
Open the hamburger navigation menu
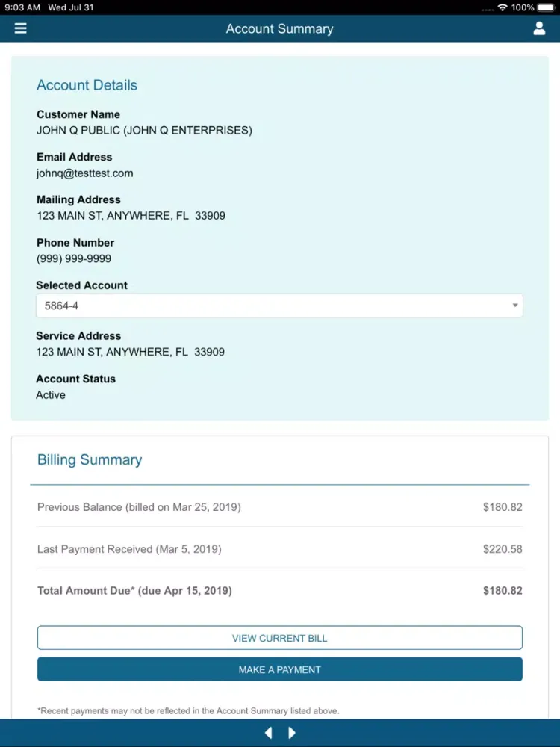[20, 28]
